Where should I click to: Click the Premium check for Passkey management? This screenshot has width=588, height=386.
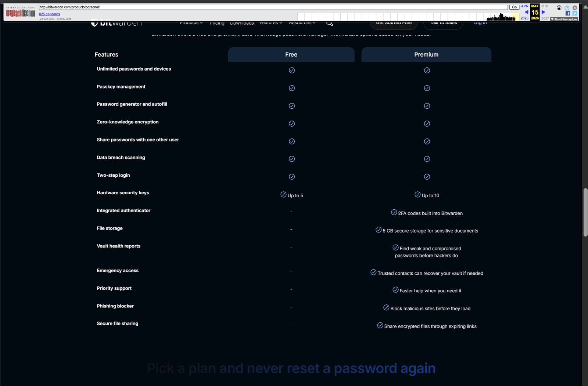coord(427,88)
